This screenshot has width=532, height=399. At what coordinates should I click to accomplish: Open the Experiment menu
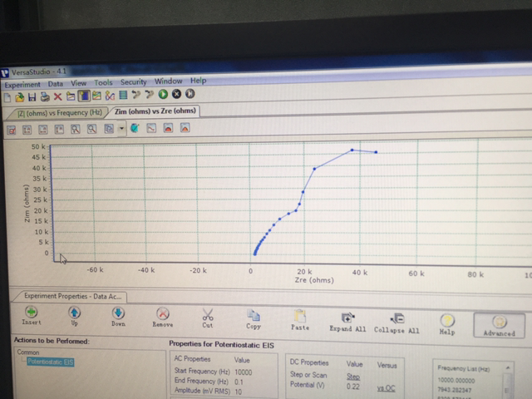[x=22, y=85]
